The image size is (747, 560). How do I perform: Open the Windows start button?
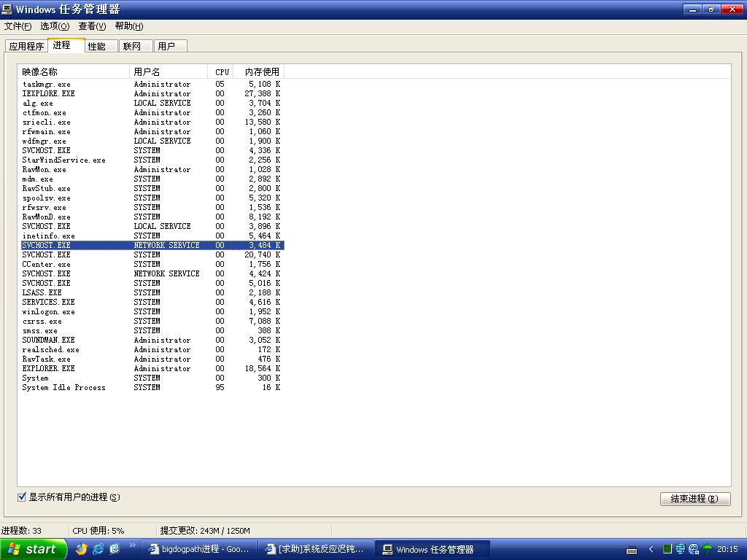pyautogui.click(x=34, y=550)
